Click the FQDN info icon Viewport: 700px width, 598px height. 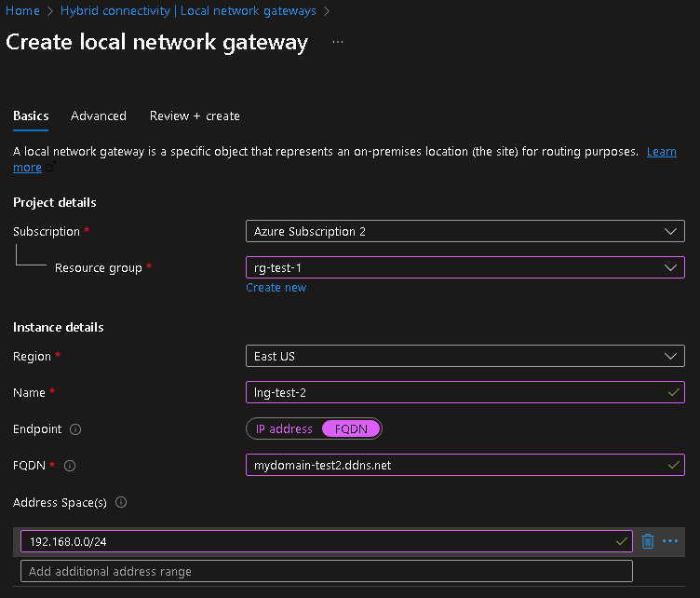pos(70,466)
